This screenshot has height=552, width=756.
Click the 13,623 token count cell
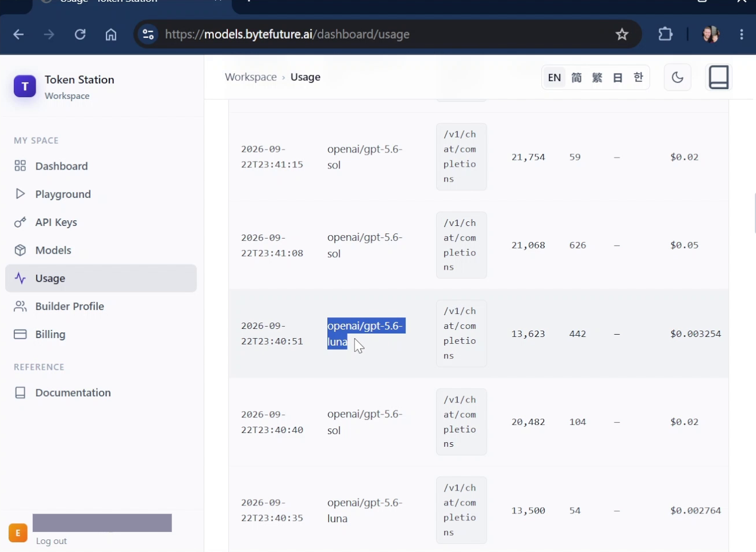pos(528,333)
